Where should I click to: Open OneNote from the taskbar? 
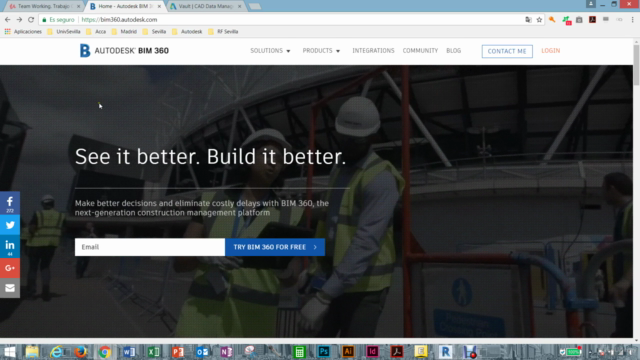[x=226, y=352]
